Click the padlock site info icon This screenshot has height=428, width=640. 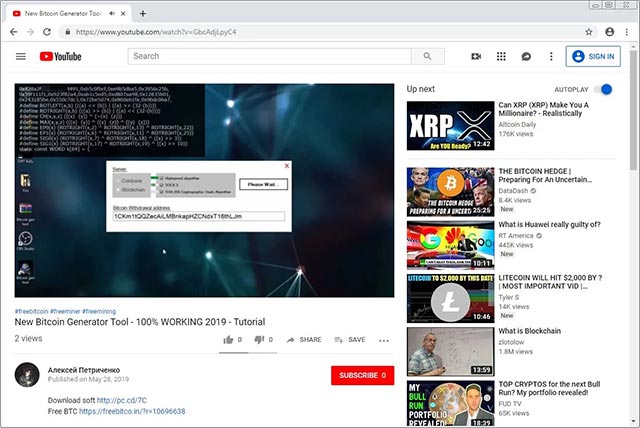click(x=68, y=32)
